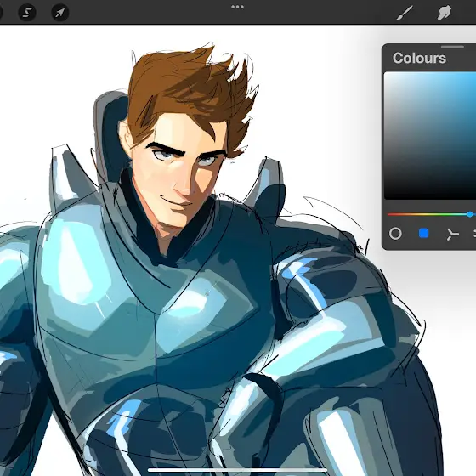Image resolution: width=476 pixels, height=476 pixels.
Task: Pick bright blue in the colour square
Action: [473, 75]
